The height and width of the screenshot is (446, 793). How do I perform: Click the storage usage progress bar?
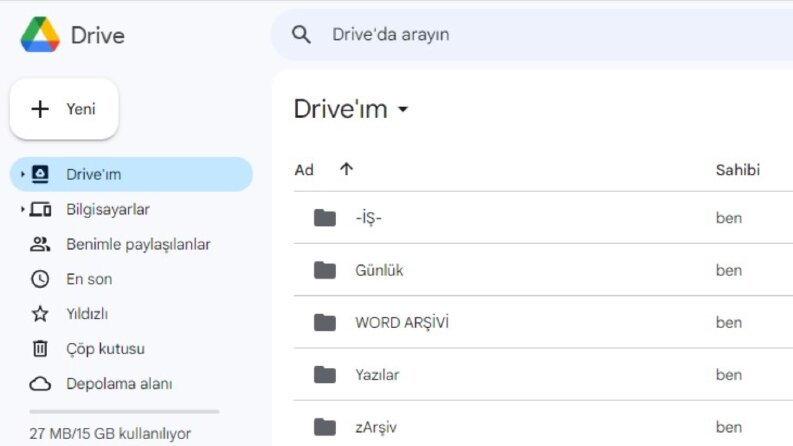(124, 412)
